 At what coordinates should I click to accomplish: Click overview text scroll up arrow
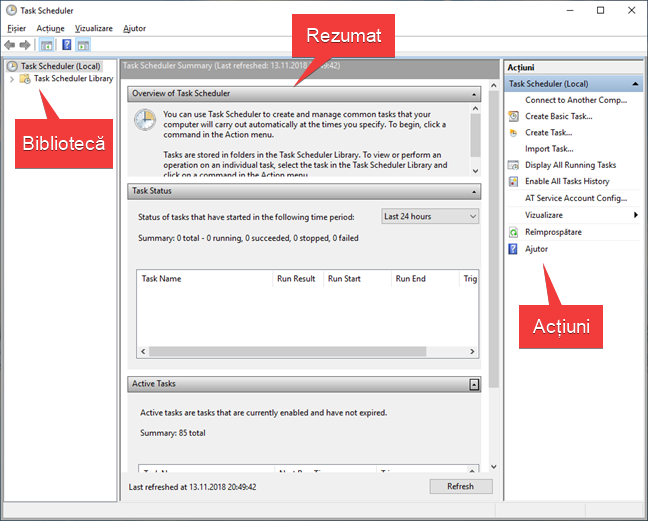475,109
